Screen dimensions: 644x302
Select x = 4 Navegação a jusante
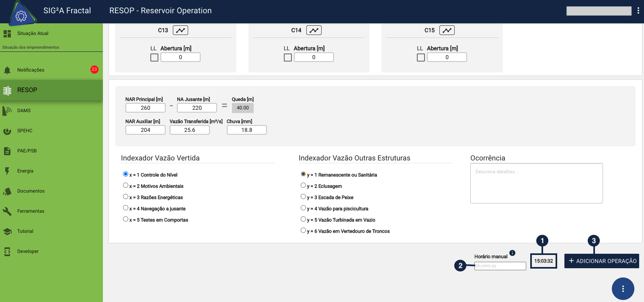click(125, 208)
